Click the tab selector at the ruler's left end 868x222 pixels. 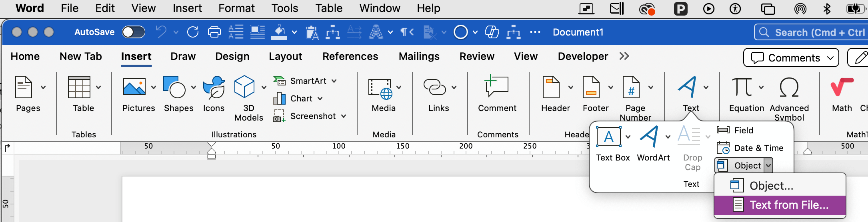(x=7, y=148)
